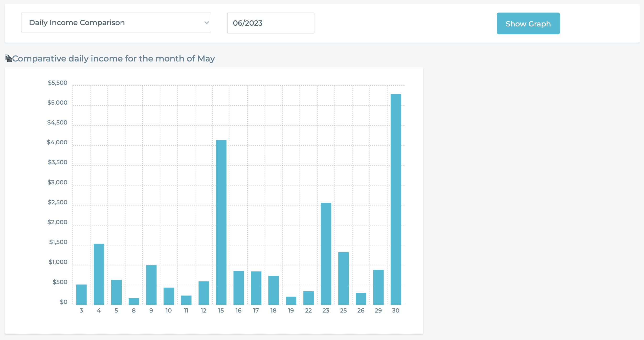Click the bar for day 22
Viewport: 644px width, 340px height.
pos(309,298)
